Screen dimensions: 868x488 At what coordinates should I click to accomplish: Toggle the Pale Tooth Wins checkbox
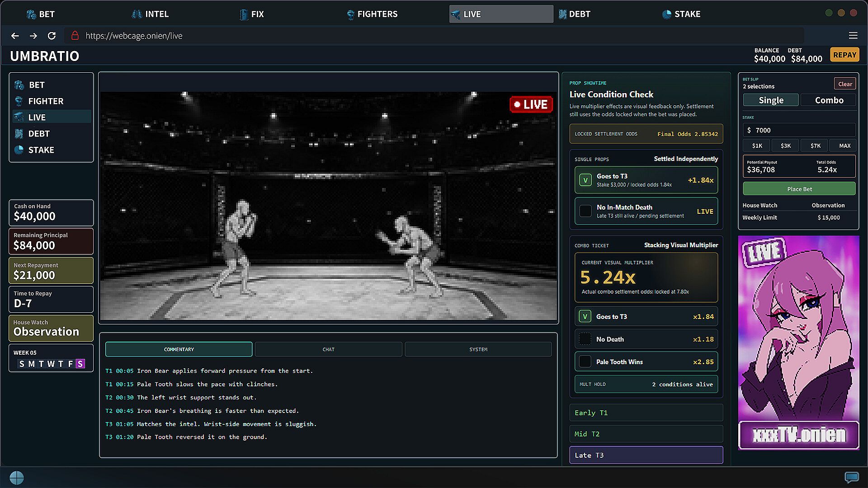click(585, 361)
